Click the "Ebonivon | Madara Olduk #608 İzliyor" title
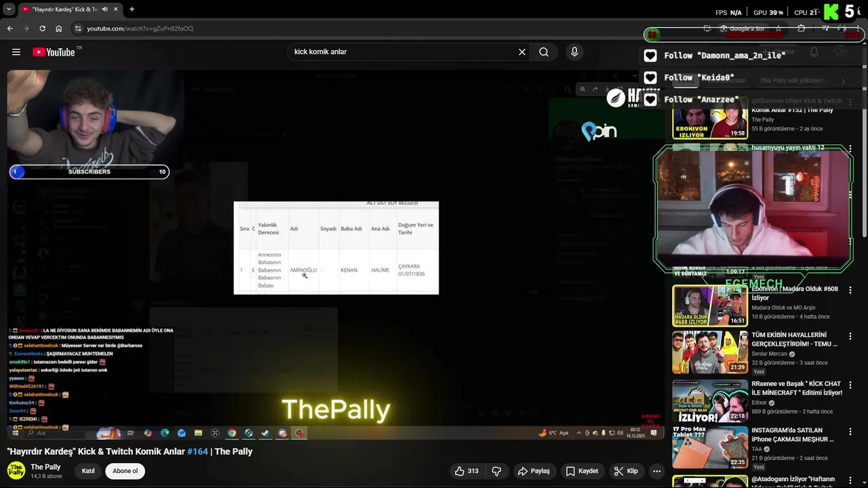This screenshot has width=868, height=488. (795, 293)
